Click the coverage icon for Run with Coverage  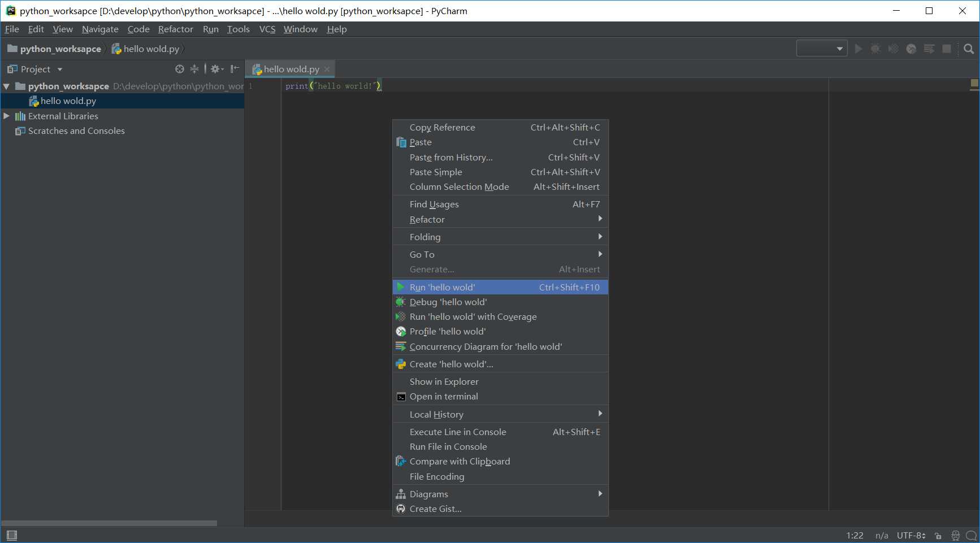tap(401, 316)
